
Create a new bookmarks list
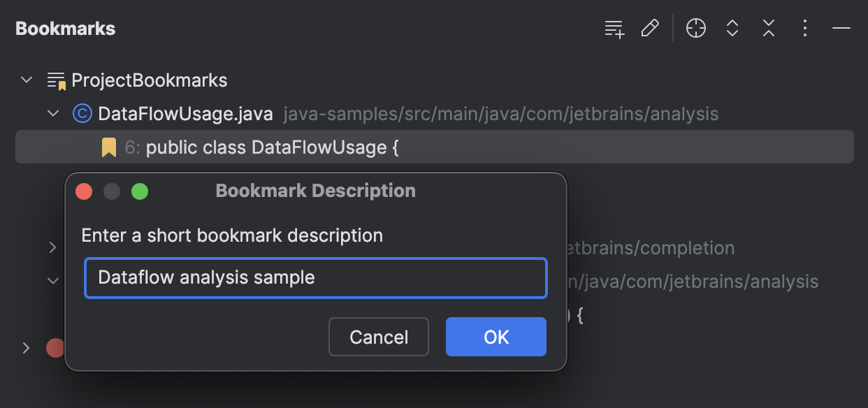tap(613, 29)
